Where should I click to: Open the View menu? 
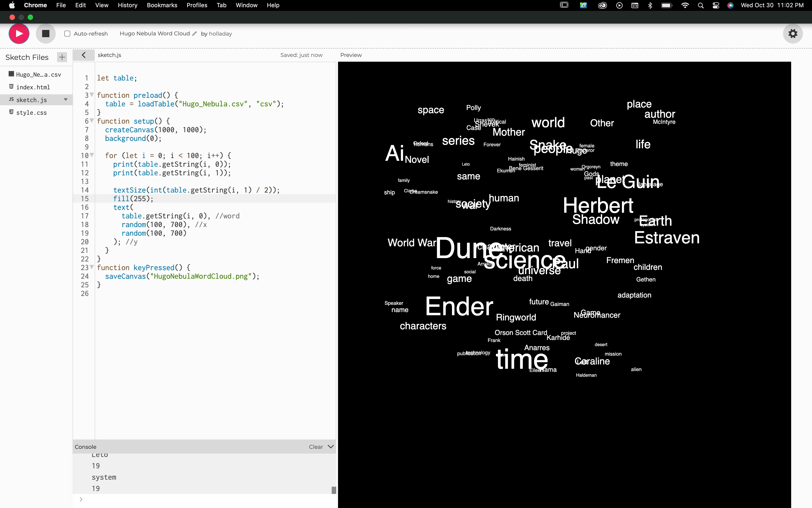102,5
